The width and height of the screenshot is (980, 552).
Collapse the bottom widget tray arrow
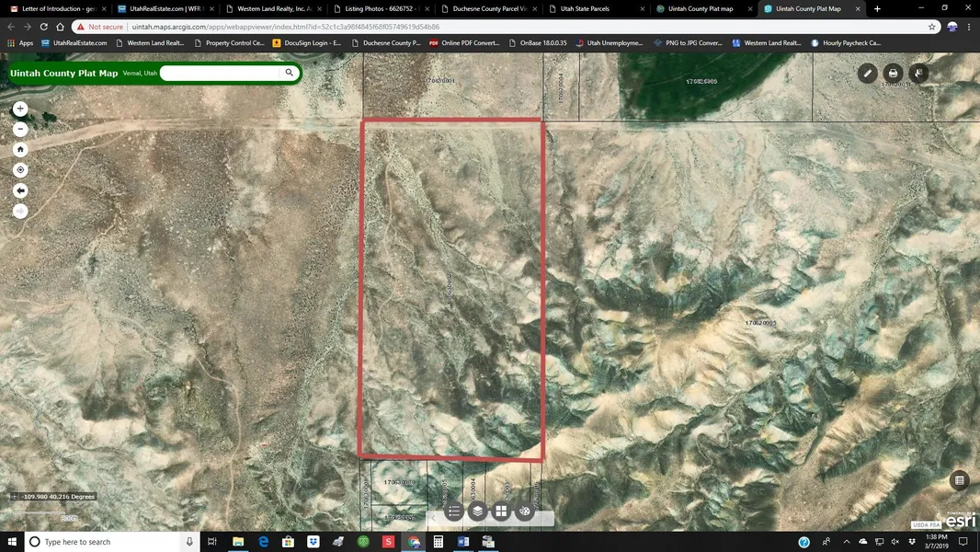coord(432,518)
